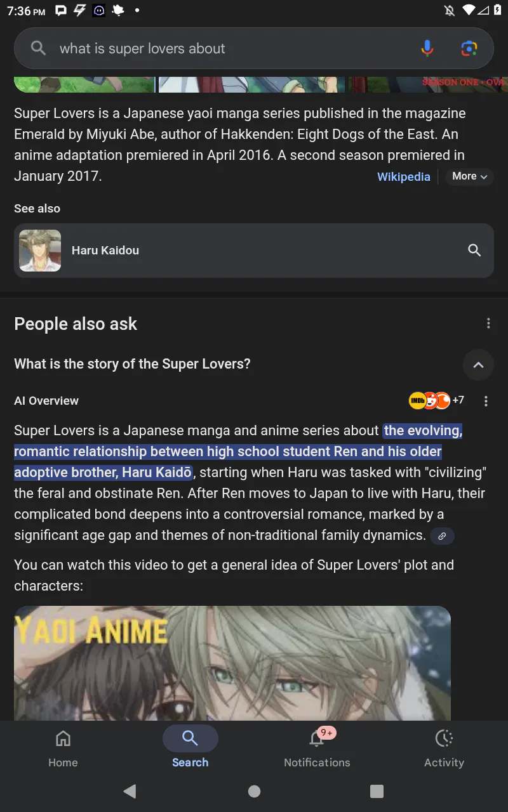The width and height of the screenshot is (508, 812).
Task: Open the Notifications tab
Action: [317, 748]
